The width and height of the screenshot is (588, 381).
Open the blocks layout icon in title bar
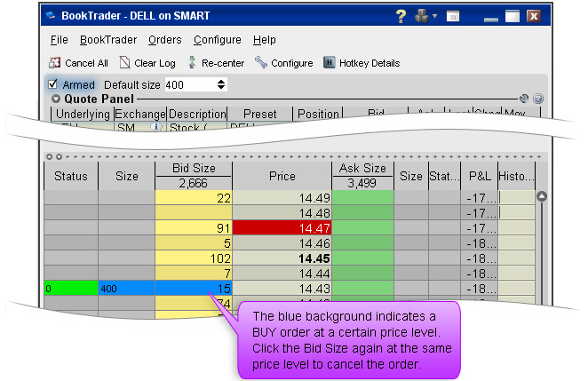click(422, 16)
